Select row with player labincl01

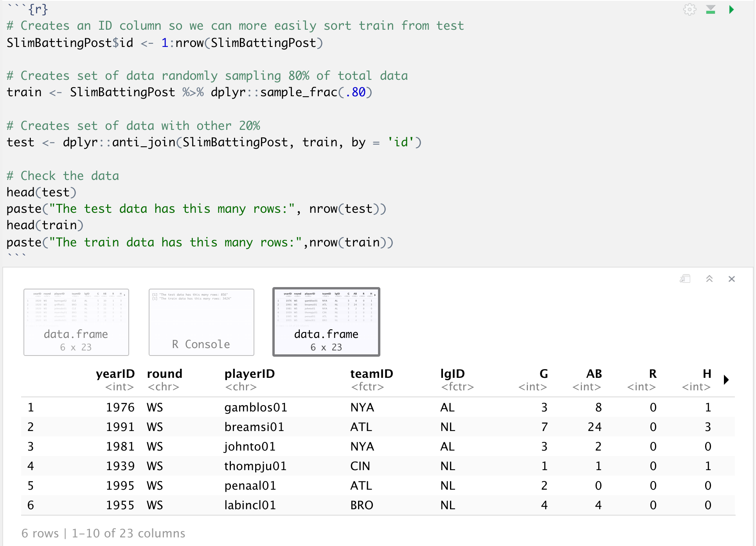click(250, 505)
